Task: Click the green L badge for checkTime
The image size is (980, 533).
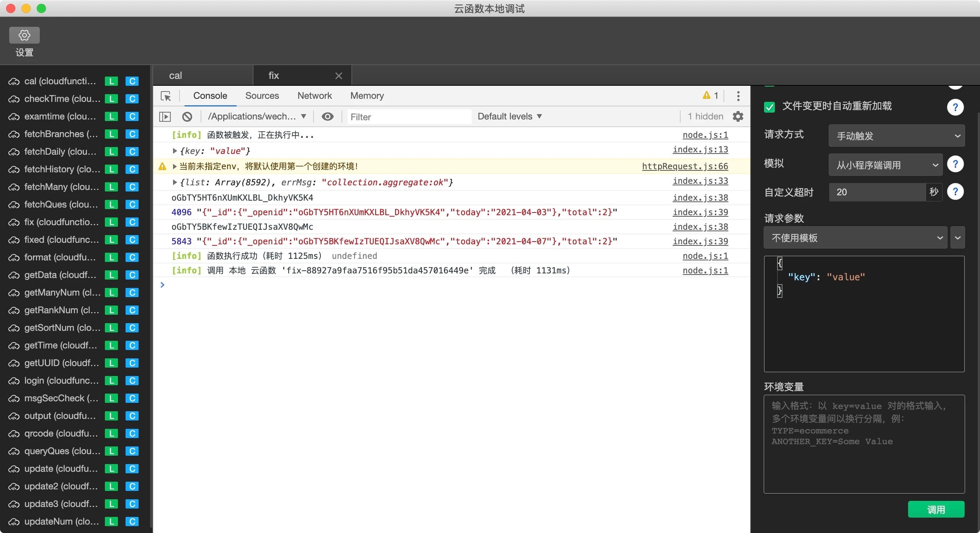Action: click(111, 99)
